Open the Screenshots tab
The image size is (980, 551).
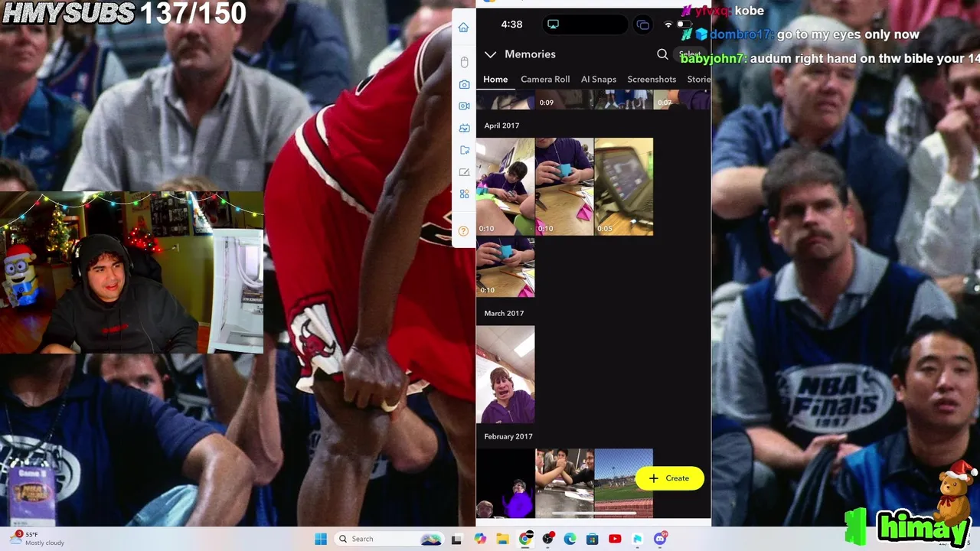click(652, 79)
